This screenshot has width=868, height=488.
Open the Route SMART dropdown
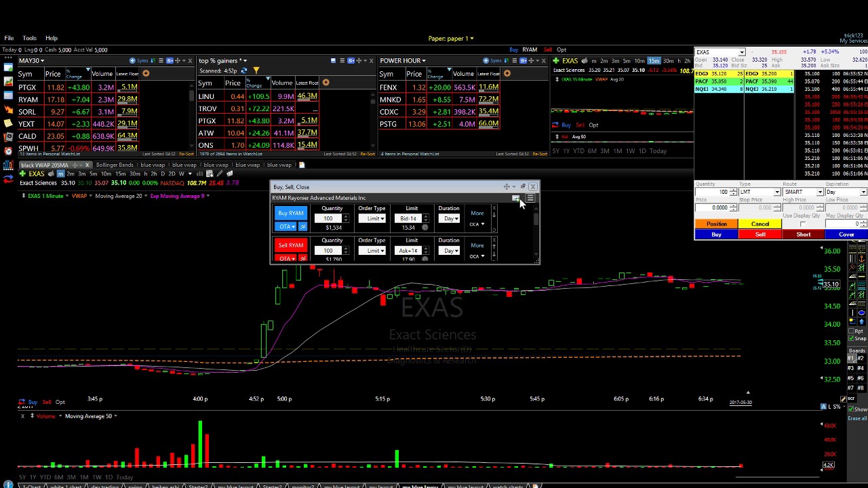(x=803, y=192)
